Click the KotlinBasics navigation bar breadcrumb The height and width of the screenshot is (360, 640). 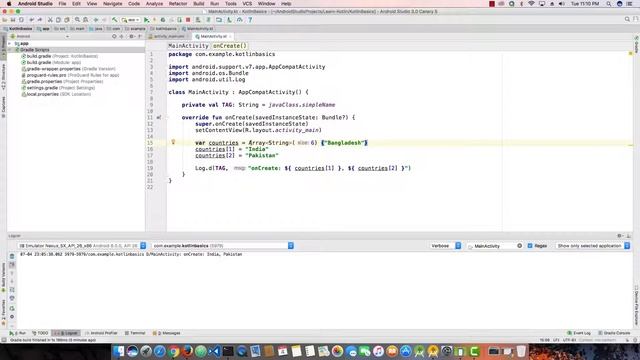click(18, 29)
